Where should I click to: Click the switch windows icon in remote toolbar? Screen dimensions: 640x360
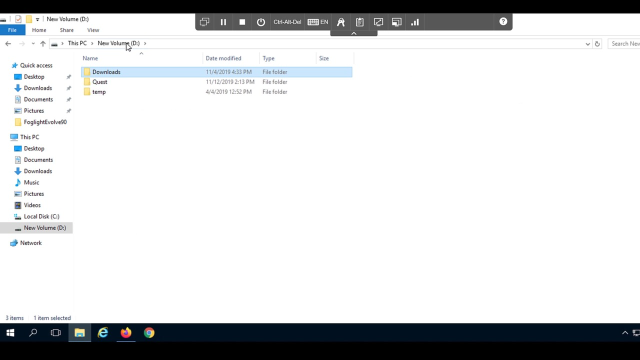[204, 22]
